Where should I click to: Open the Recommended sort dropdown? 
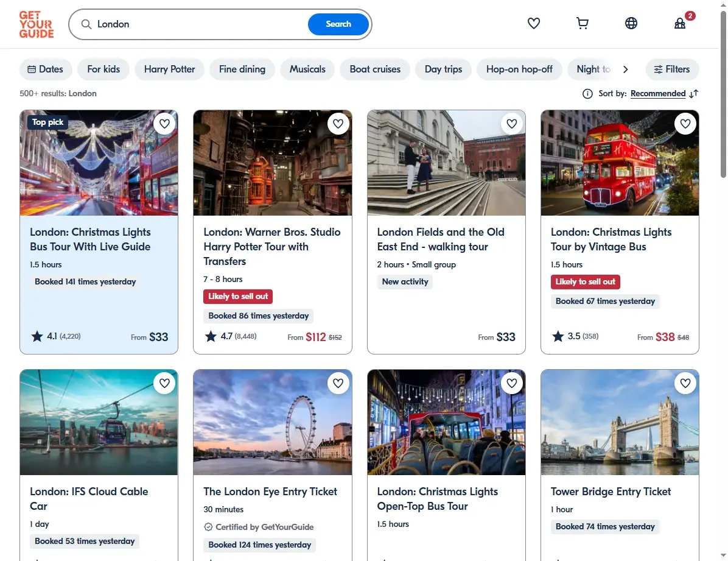click(658, 93)
